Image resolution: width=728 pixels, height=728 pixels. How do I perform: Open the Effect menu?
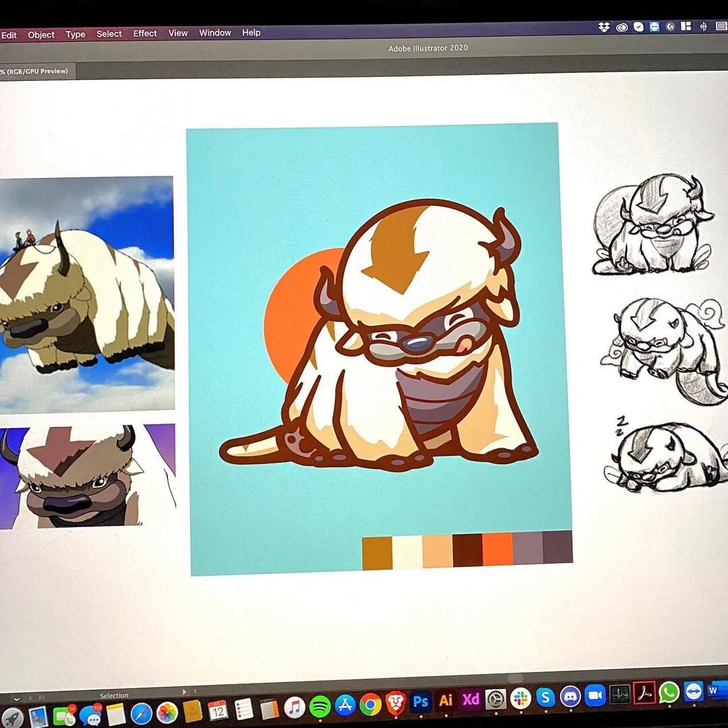click(x=145, y=33)
